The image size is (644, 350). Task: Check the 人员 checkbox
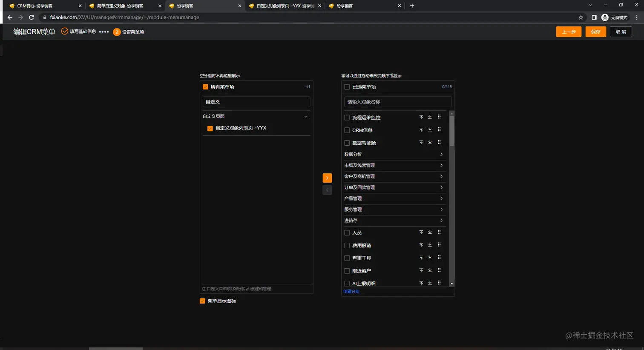coord(347,233)
